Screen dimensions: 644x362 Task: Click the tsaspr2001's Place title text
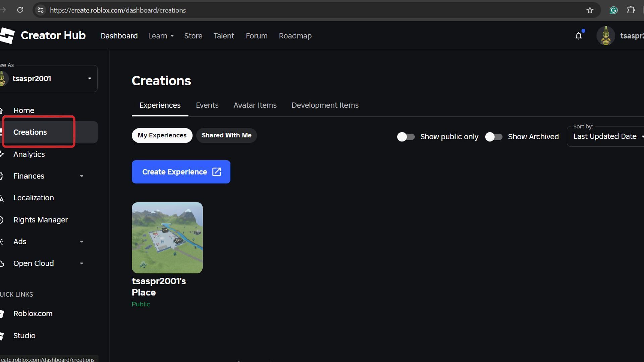coord(159,287)
